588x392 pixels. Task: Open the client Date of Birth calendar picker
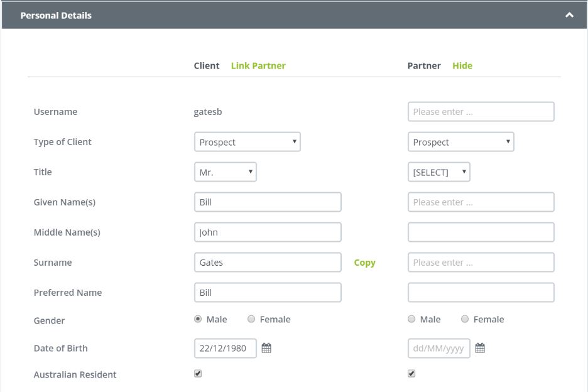click(x=266, y=348)
